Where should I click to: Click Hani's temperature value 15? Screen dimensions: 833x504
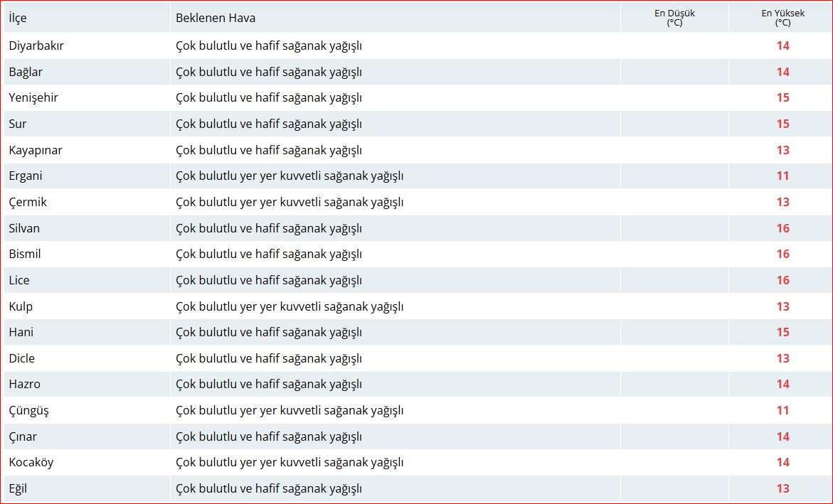(782, 332)
